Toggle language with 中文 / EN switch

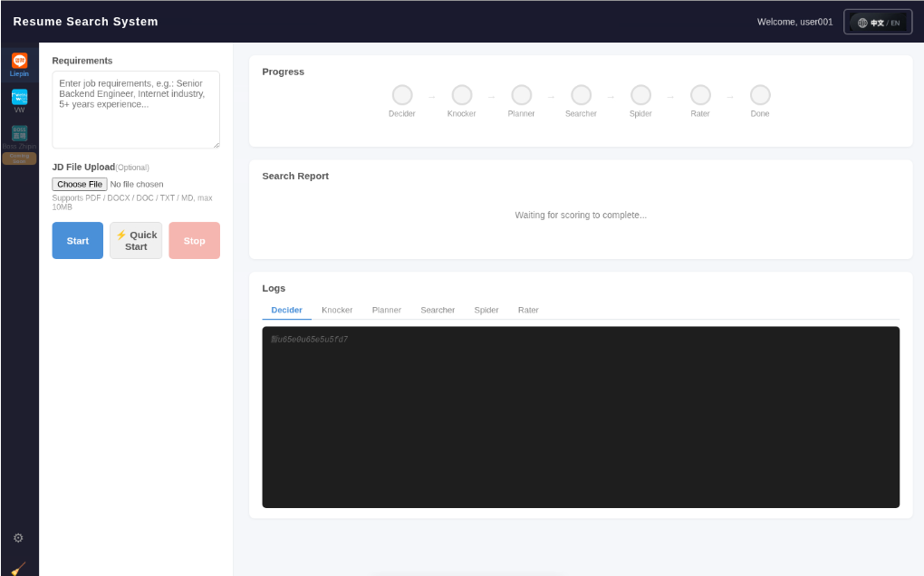[878, 23]
